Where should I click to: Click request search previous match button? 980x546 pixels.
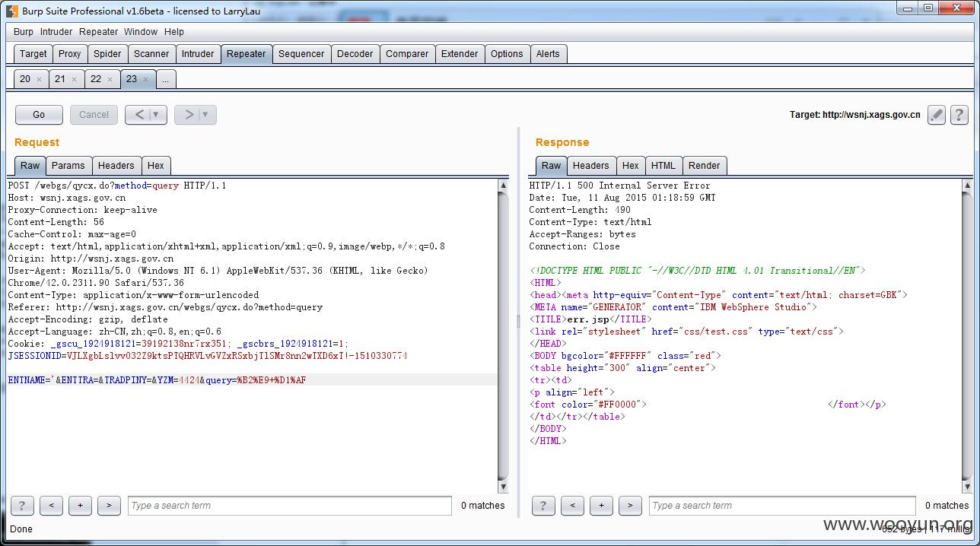(x=51, y=505)
